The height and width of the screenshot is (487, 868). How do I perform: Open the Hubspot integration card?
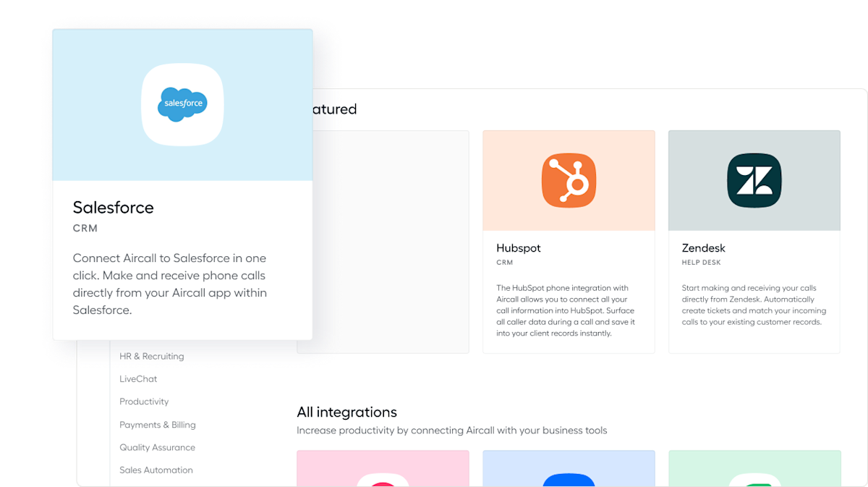tap(569, 241)
